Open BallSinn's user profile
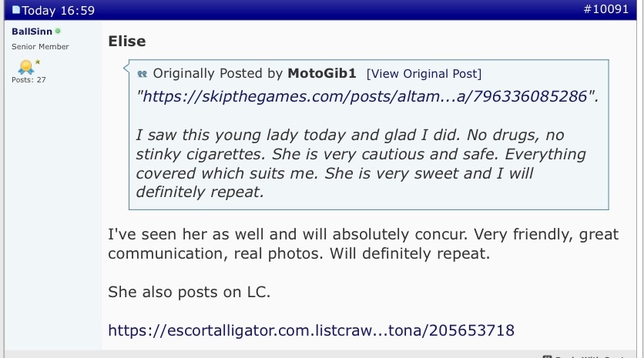This screenshot has width=644, height=358. coord(32,32)
